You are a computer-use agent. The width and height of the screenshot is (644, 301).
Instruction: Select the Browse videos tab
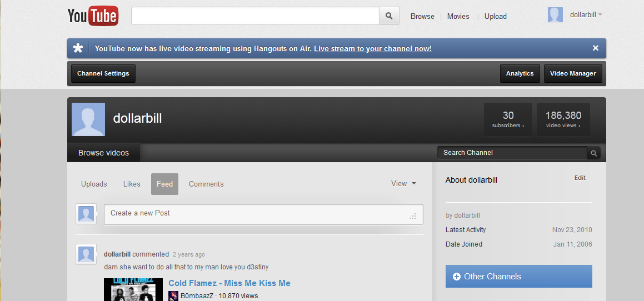point(103,153)
